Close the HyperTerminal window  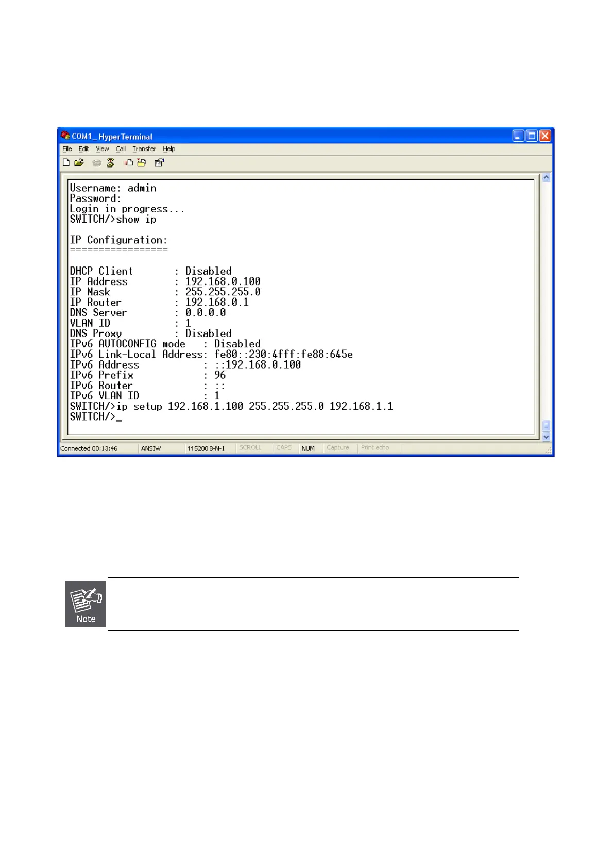pyautogui.click(x=545, y=136)
